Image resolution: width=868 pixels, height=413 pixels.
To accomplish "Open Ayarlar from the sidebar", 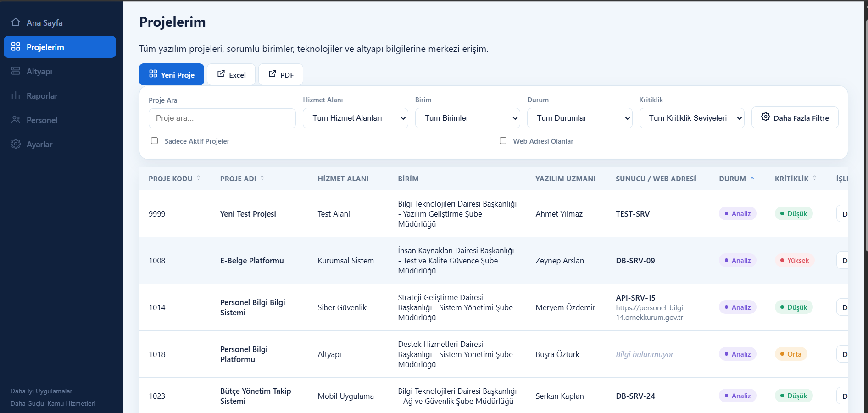I will [60, 144].
